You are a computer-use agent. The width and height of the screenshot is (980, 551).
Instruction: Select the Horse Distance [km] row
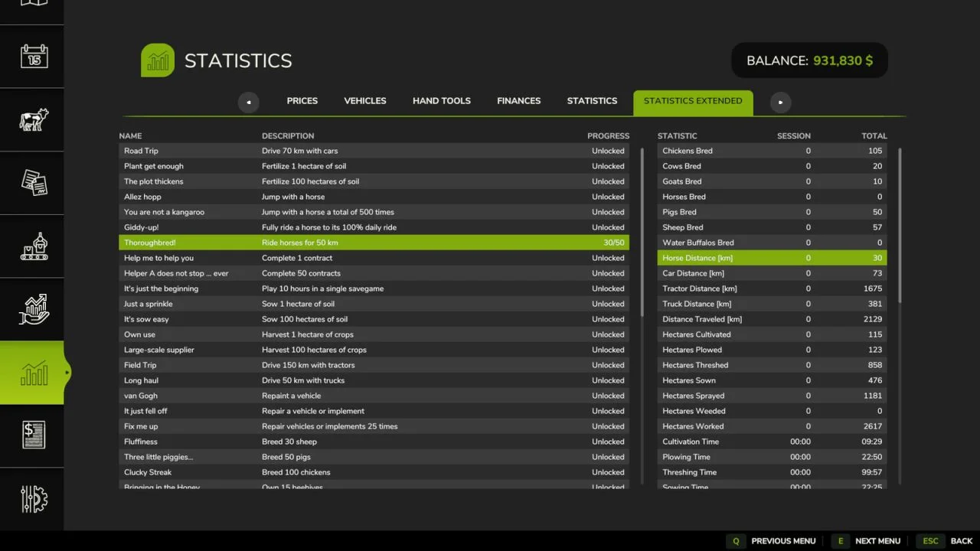[772, 258]
